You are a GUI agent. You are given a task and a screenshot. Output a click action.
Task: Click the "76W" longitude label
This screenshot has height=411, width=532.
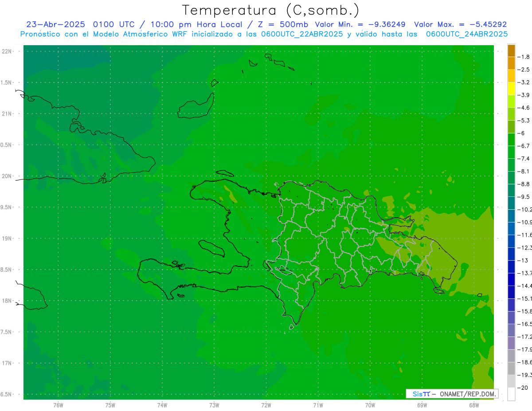tap(58, 405)
